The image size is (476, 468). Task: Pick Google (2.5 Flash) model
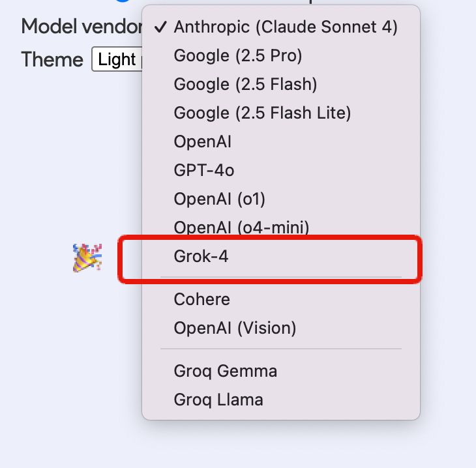tap(245, 84)
